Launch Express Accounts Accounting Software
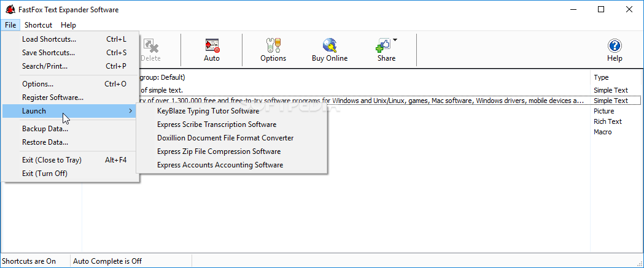This screenshot has height=268, width=644. pos(231,165)
